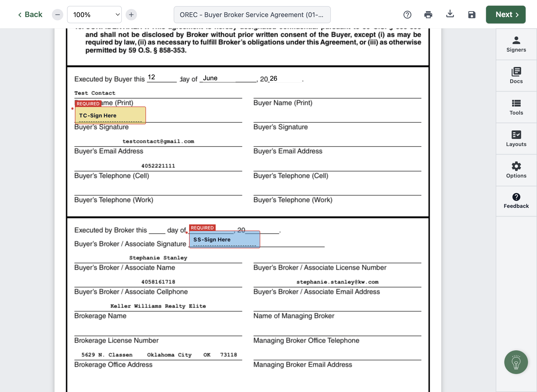The height and width of the screenshot is (392, 537).
Task: Download the document using the download icon
Action: click(x=450, y=14)
